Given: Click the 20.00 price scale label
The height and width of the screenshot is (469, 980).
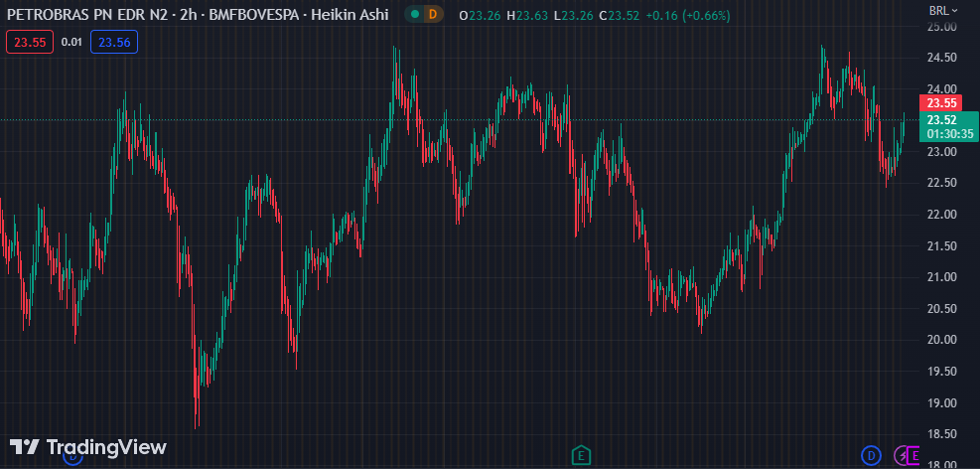Looking at the screenshot, I should (x=942, y=340).
